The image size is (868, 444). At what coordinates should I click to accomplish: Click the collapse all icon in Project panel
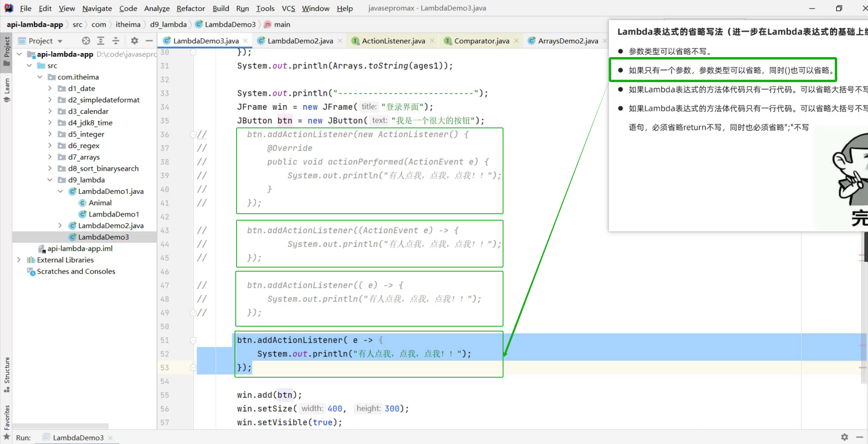tap(116, 40)
